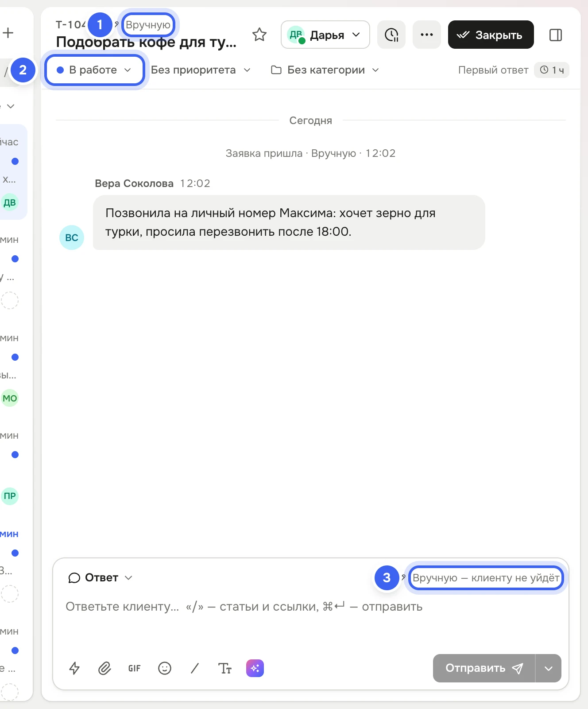The width and height of the screenshot is (588, 709).
Task: Insert a slash command
Action: (195, 668)
